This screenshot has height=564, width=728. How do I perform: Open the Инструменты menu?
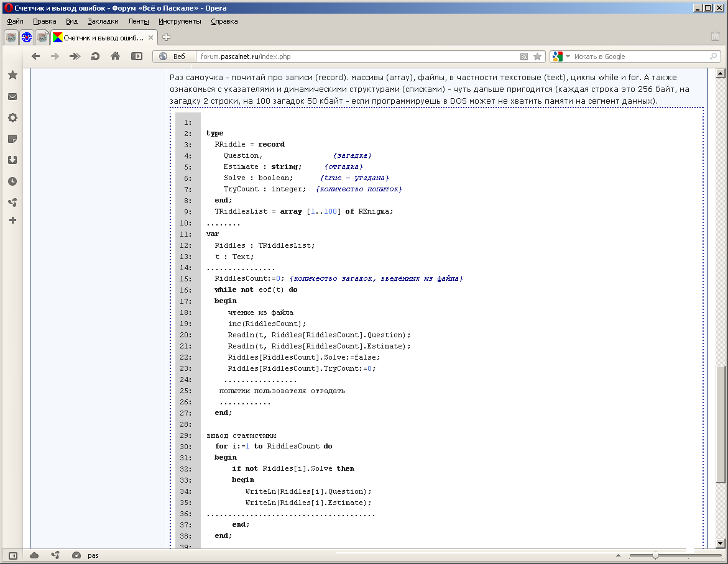pos(180,21)
